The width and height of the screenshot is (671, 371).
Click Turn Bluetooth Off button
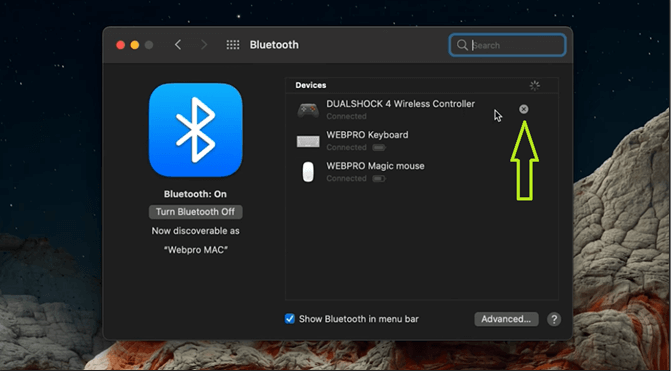tap(196, 212)
